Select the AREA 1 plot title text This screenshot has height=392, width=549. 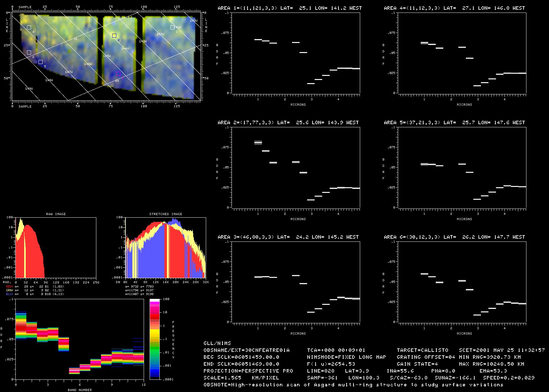290,8
